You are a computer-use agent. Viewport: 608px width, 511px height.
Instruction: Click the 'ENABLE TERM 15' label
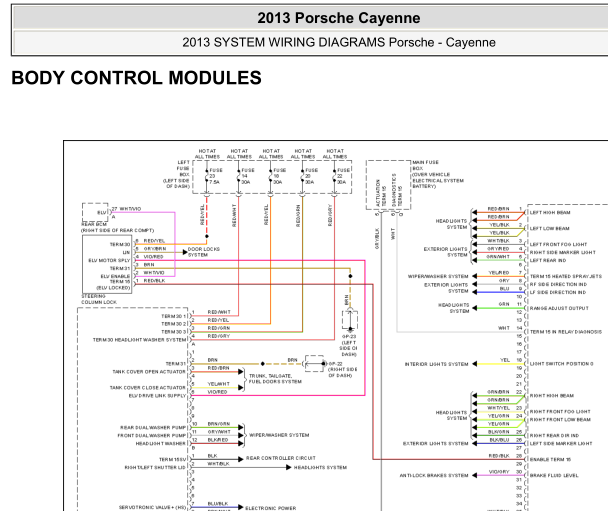tap(550, 459)
